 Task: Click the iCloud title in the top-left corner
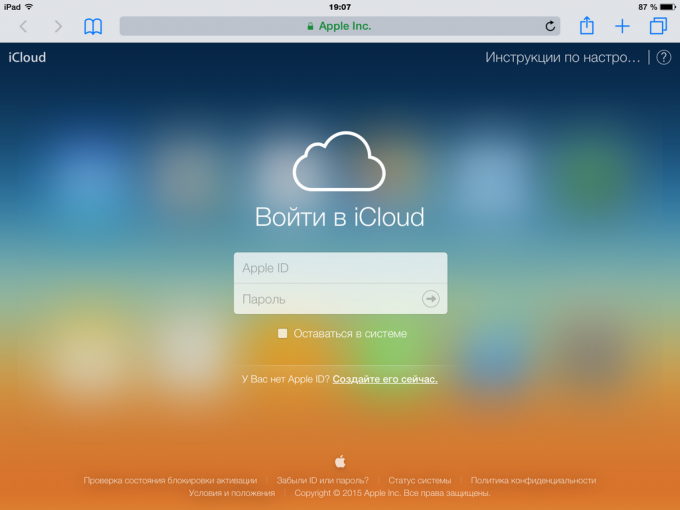[27, 57]
